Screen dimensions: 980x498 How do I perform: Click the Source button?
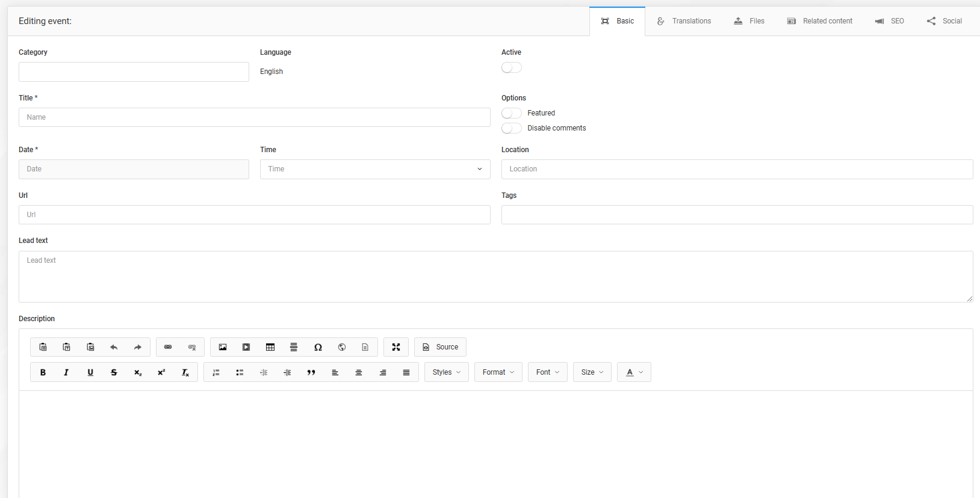click(x=440, y=347)
